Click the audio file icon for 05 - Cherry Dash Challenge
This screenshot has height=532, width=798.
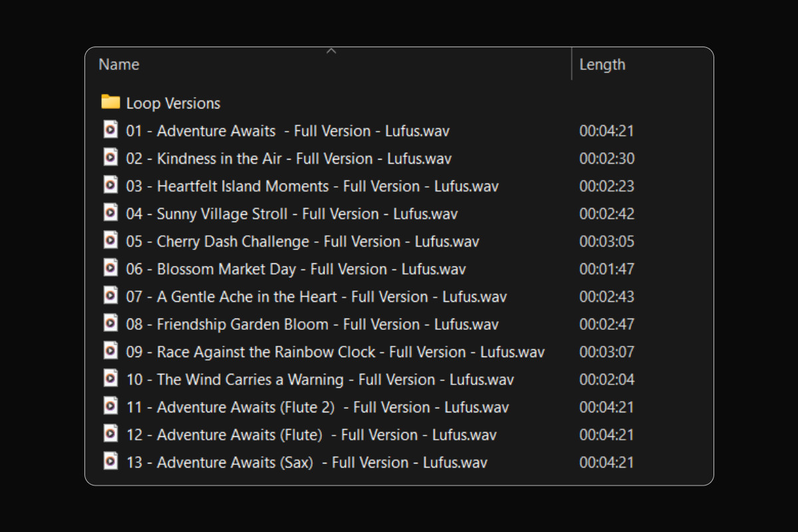(111, 239)
